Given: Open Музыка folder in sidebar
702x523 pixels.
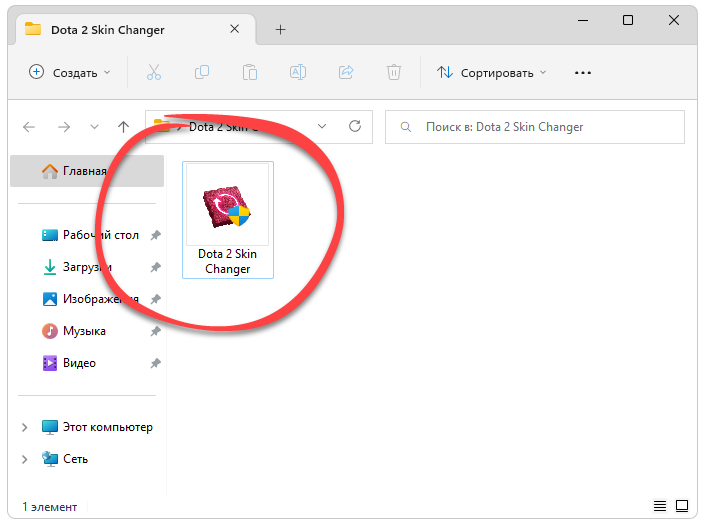Looking at the screenshot, I should [74, 331].
